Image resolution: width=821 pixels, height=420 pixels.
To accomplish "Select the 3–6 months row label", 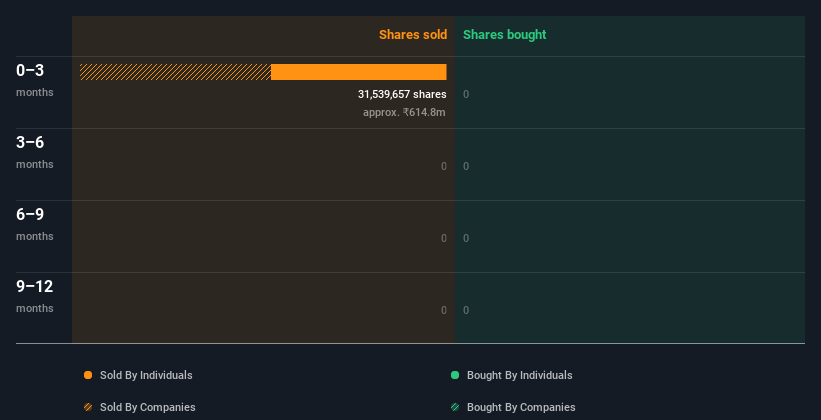I will [35, 151].
